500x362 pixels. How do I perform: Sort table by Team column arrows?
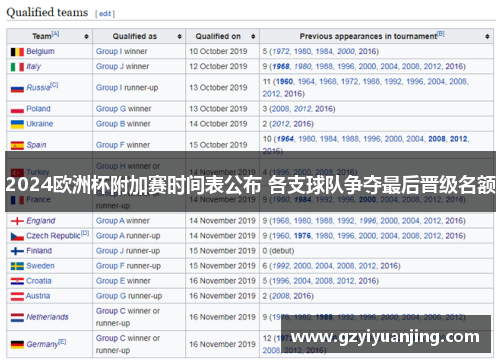[86, 36]
